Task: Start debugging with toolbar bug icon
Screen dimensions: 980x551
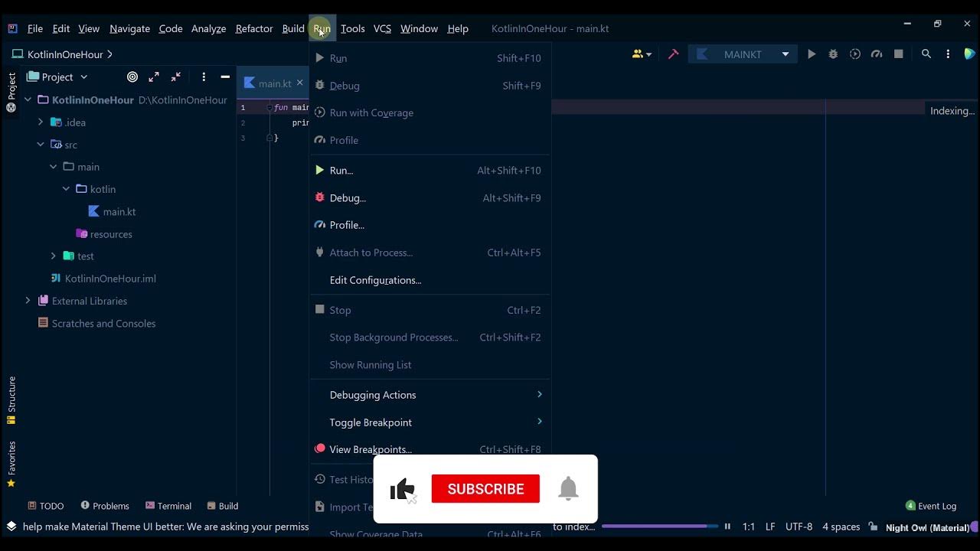Action: click(x=833, y=54)
